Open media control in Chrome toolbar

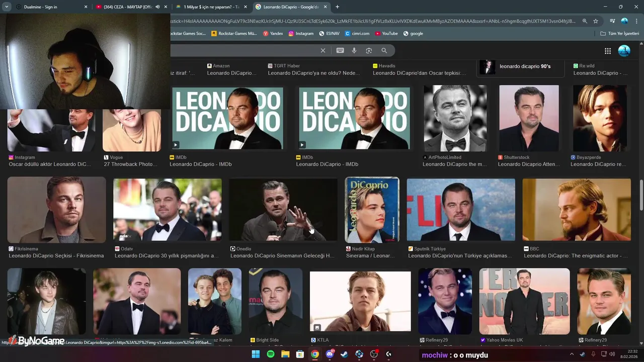[612, 21]
